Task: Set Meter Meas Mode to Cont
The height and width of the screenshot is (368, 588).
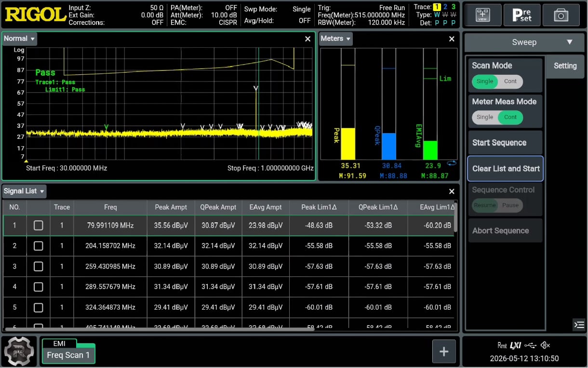Action: click(510, 117)
